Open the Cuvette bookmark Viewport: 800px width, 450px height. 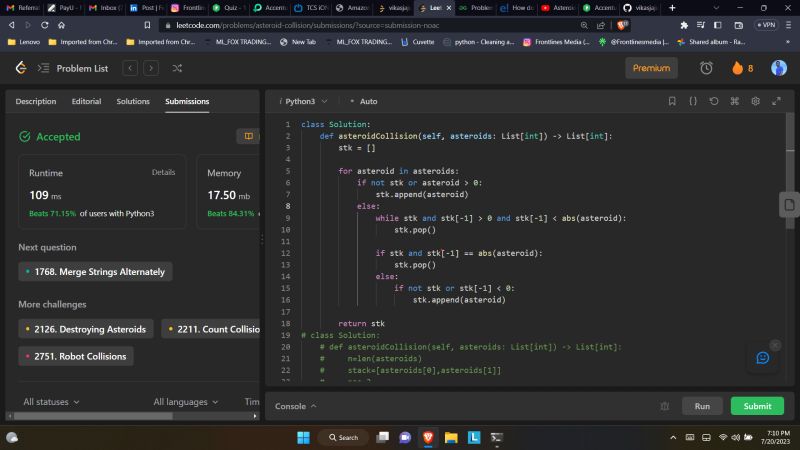(x=418, y=42)
